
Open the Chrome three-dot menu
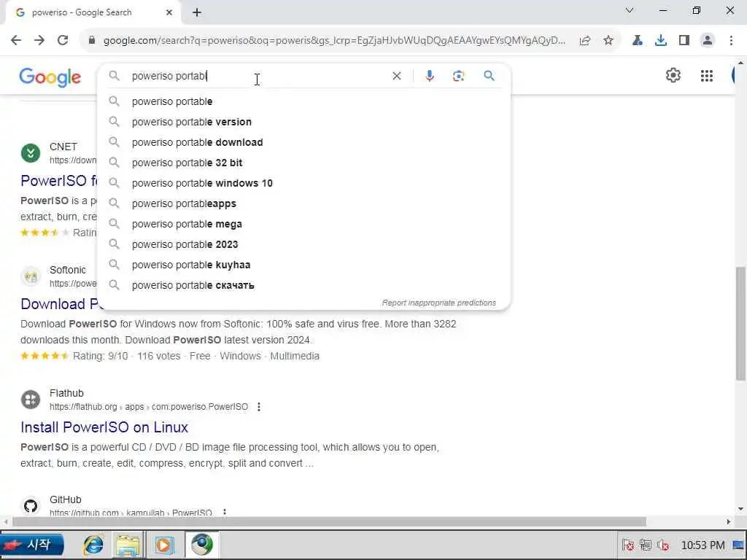click(x=731, y=41)
